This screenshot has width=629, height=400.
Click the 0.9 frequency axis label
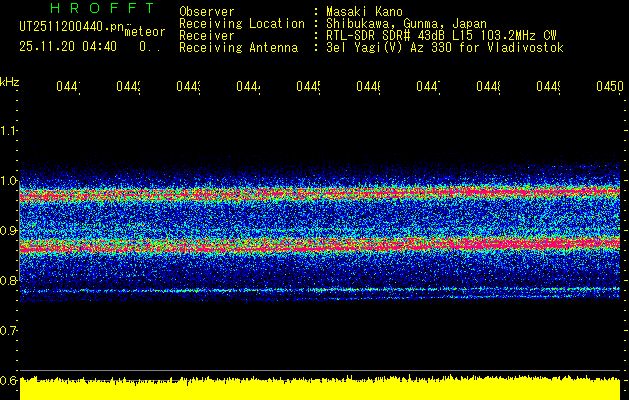(10, 231)
